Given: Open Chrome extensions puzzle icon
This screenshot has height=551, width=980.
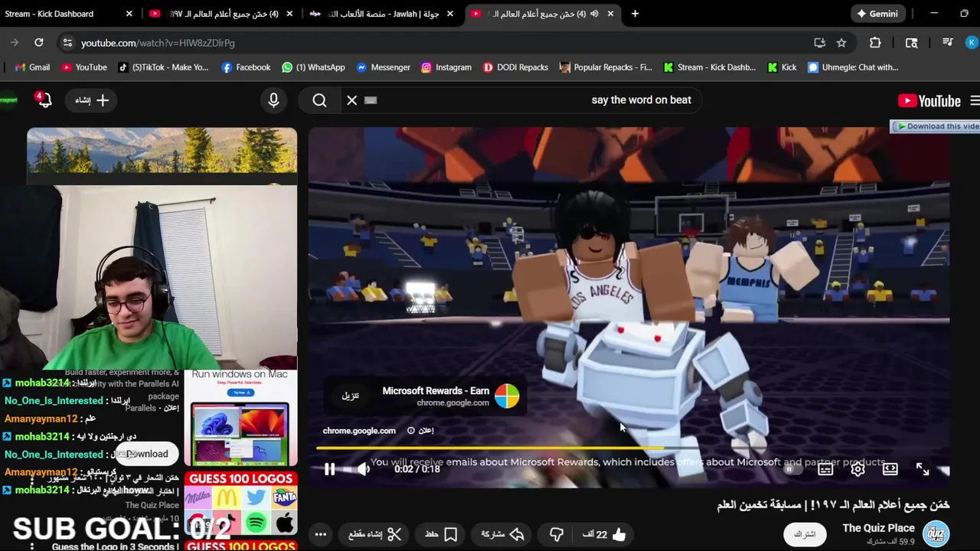Looking at the screenshot, I should click(875, 43).
